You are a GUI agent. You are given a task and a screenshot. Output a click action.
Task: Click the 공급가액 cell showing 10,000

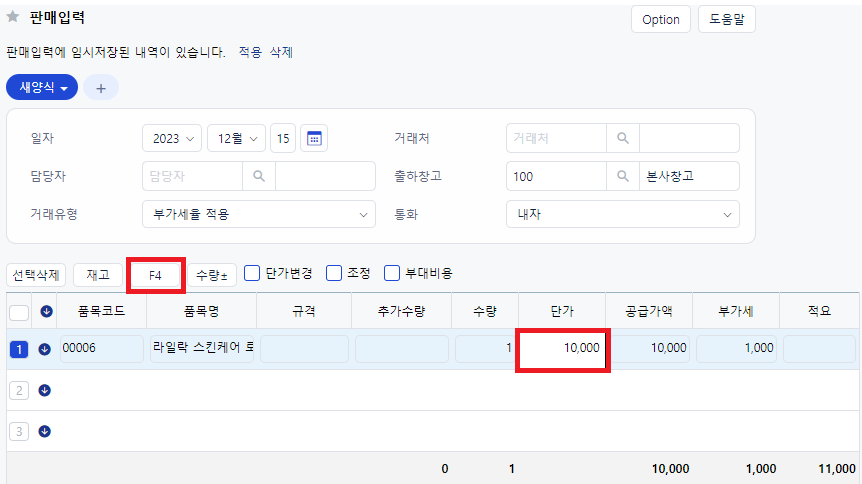tap(649, 349)
